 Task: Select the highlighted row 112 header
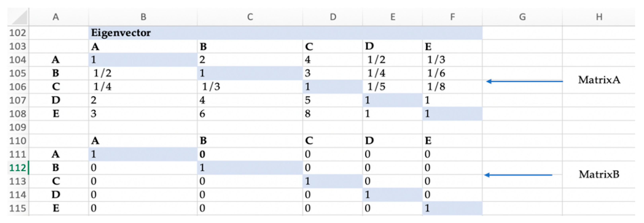point(18,167)
